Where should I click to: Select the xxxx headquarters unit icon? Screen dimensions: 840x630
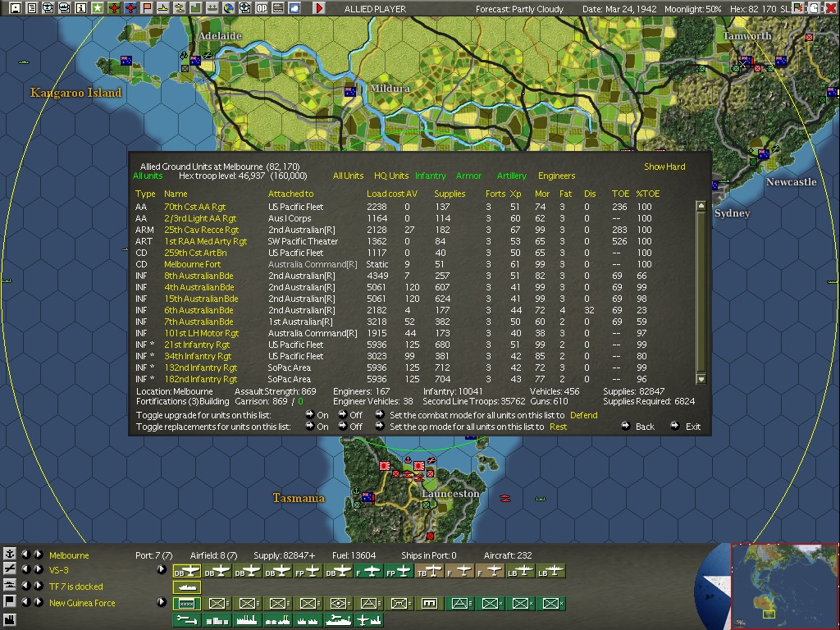coord(186,603)
